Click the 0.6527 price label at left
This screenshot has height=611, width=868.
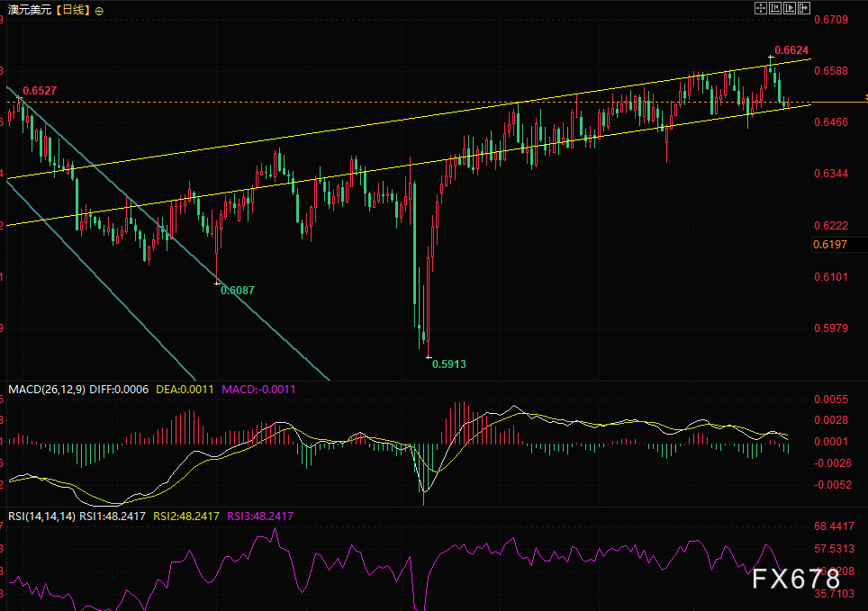(x=40, y=91)
